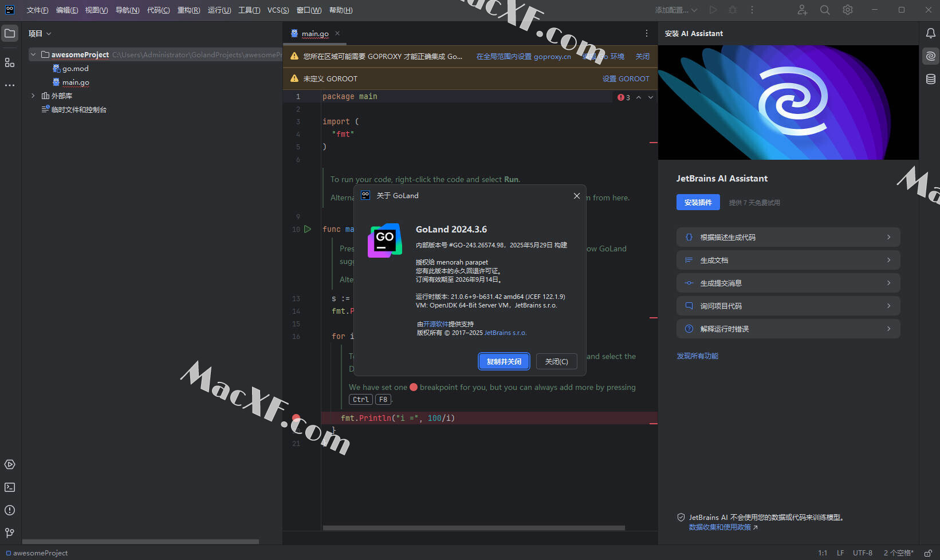This screenshot has width=940, height=560.
Task: Open the Database tool window icon
Action: tap(931, 79)
